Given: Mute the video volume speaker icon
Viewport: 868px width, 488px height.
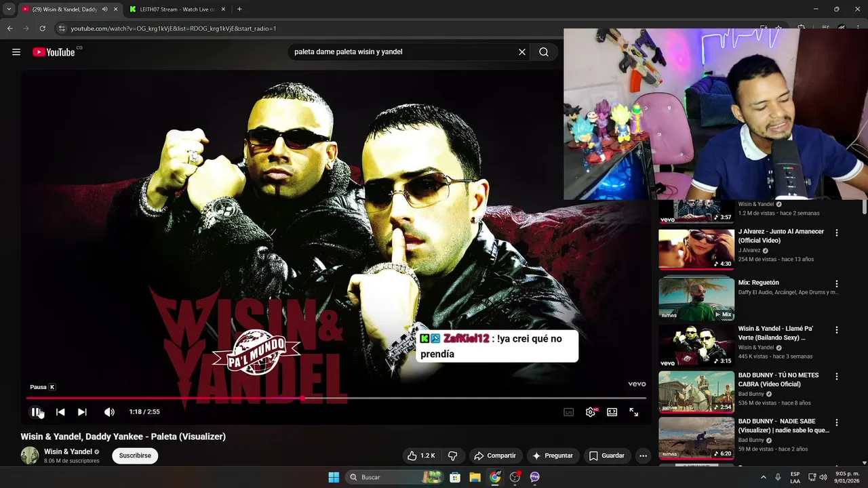Looking at the screenshot, I should 109,411.
